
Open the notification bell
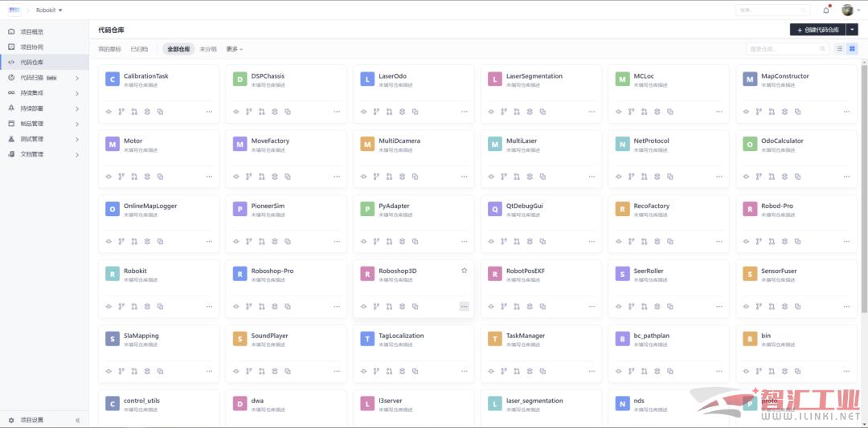click(826, 10)
